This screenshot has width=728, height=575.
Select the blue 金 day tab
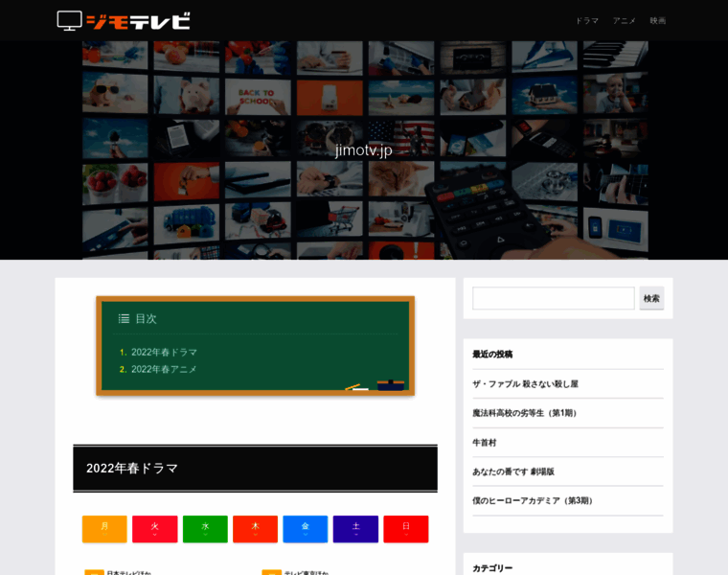pos(306,529)
